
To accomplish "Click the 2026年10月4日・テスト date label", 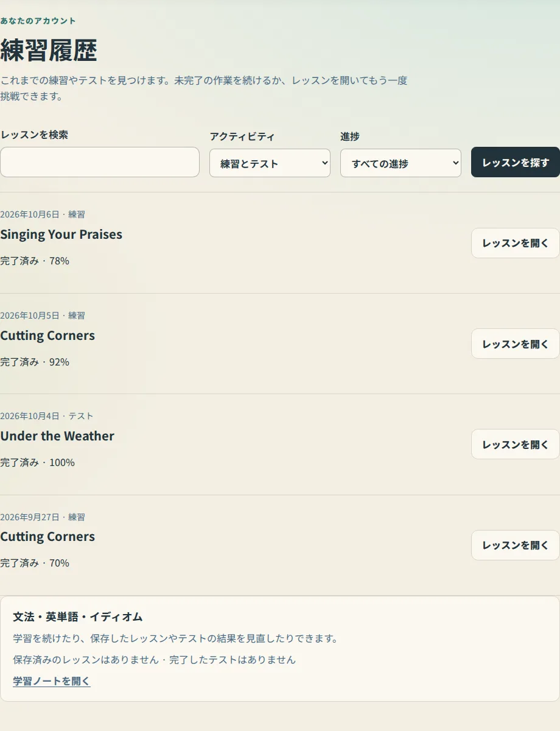I will click(x=47, y=416).
